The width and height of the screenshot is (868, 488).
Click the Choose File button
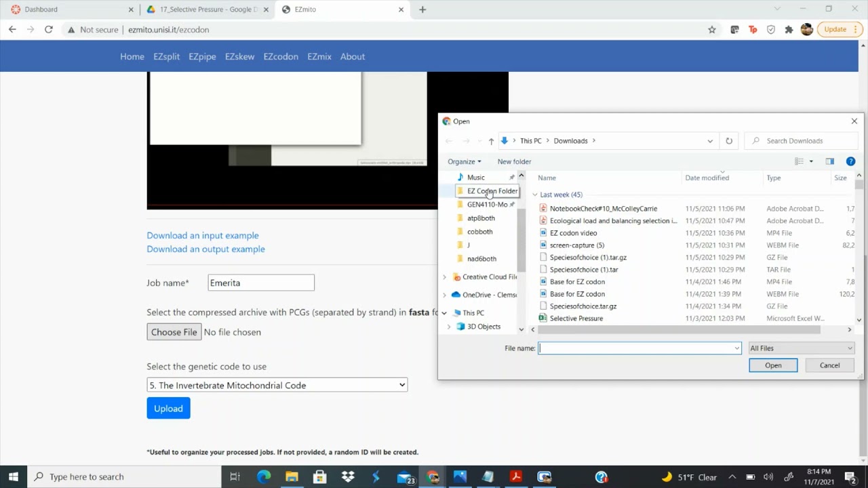pyautogui.click(x=174, y=332)
